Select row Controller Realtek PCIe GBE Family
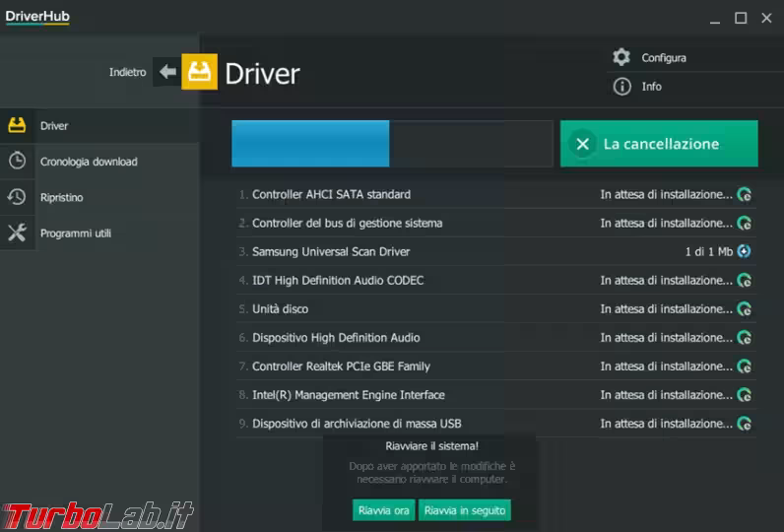The image size is (784, 532). [496, 366]
